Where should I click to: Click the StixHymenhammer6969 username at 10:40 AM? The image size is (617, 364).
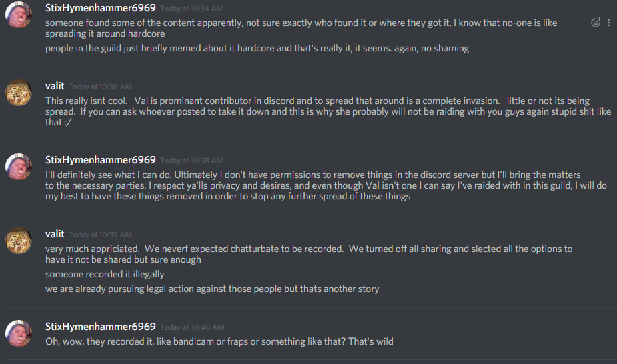pos(100,327)
